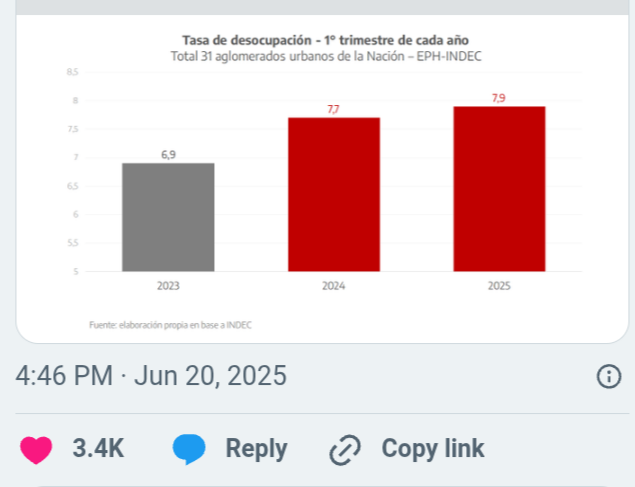
Task: Click the blue reply speech bubble icon
Action: coord(189,449)
